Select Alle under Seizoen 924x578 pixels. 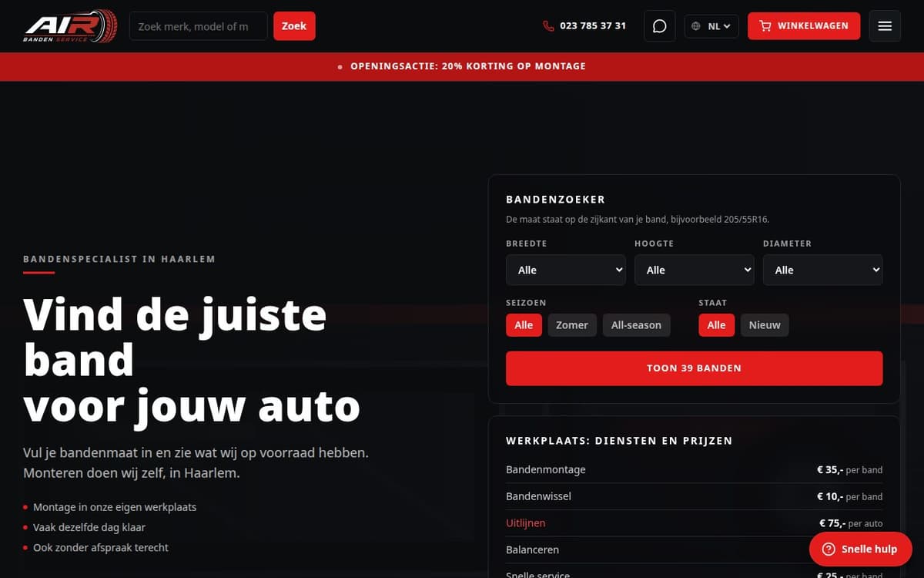[524, 324]
